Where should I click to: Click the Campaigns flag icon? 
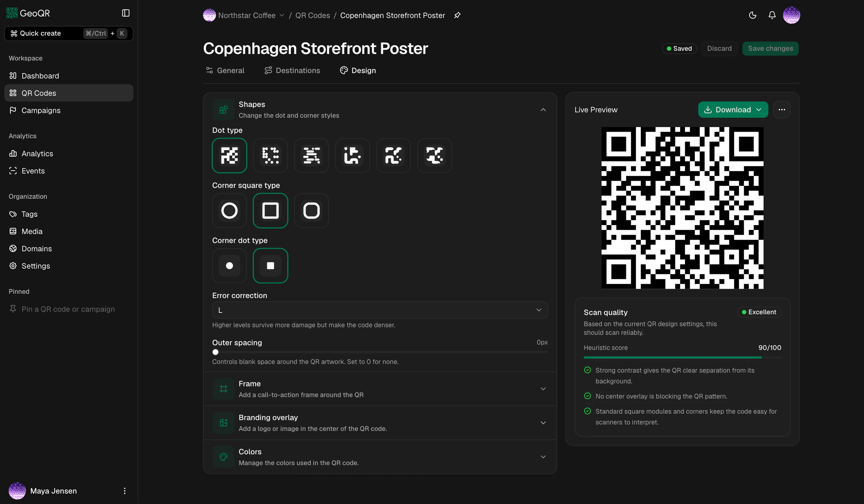[13, 110]
